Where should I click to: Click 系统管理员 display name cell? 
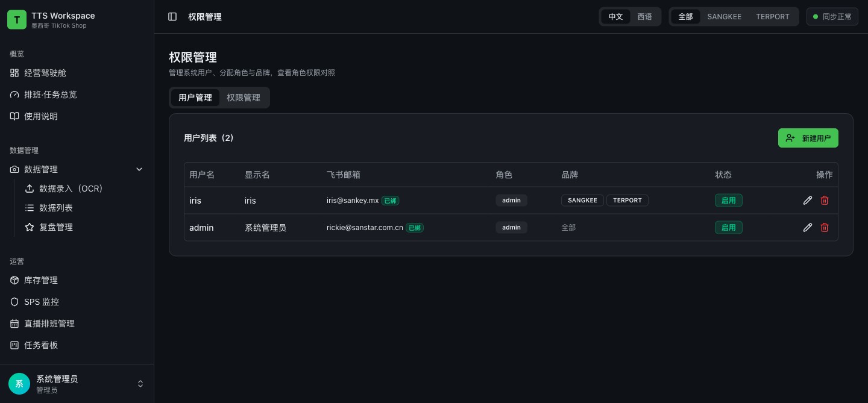pyautogui.click(x=265, y=228)
